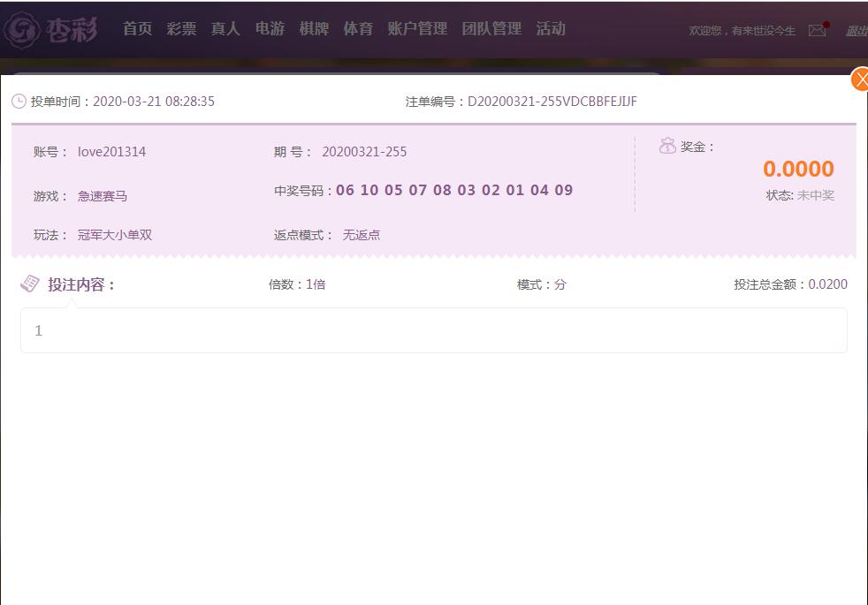
Task: Click the clock icon beside 投单时间
Action: 19,102
